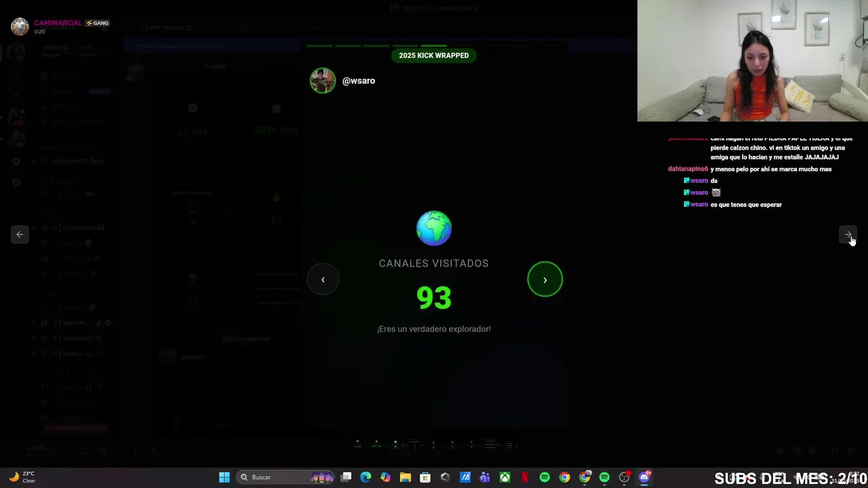The image size is (868, 488).
Task: Open the Spotify icon right of Netflix
Action: pyautogui.click(x=545, y=477)
